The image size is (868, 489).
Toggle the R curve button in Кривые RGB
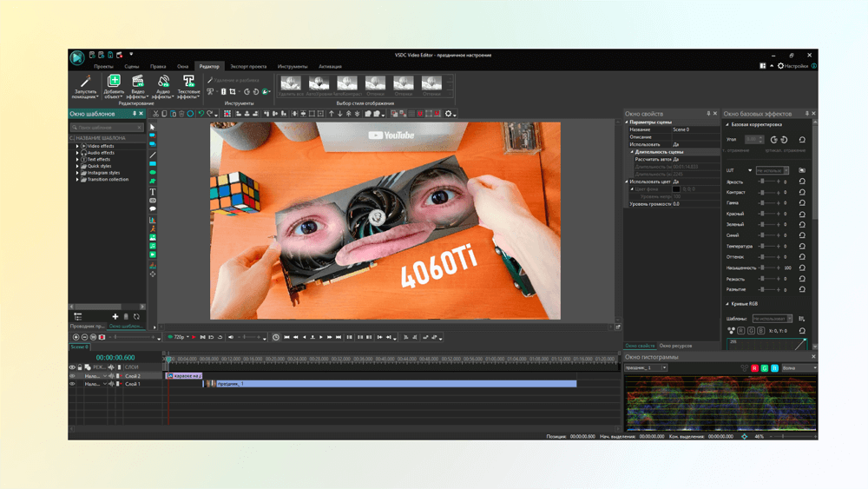[x=741, y=331]
